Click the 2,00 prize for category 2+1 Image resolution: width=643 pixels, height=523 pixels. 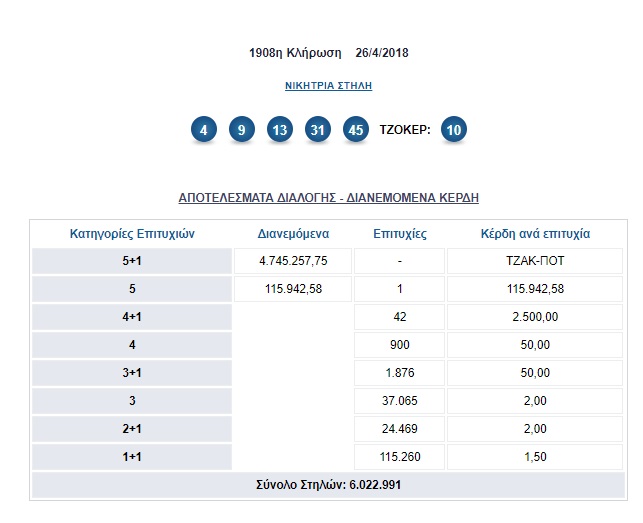pos(535,429)
